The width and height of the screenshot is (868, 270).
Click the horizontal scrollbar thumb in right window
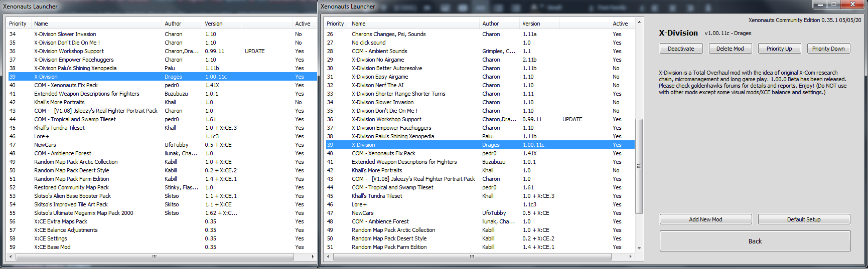tap(472, 256)
